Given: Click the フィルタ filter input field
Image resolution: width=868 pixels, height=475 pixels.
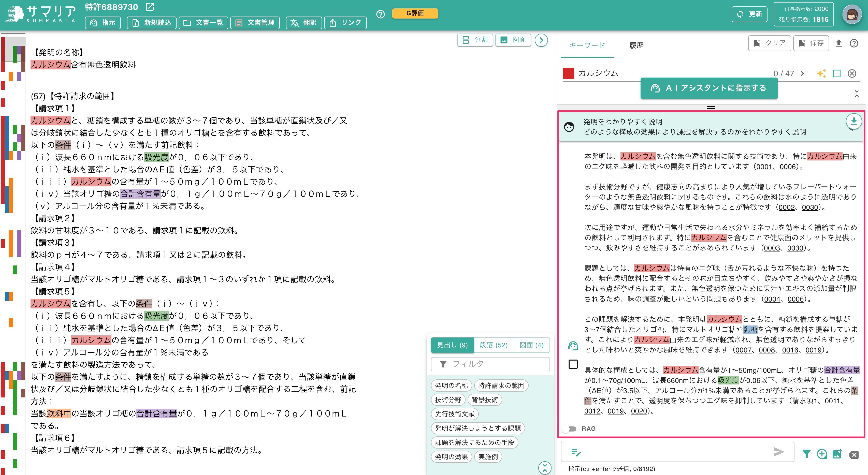Looking at the screenshot, I should [x=490, y=364].
